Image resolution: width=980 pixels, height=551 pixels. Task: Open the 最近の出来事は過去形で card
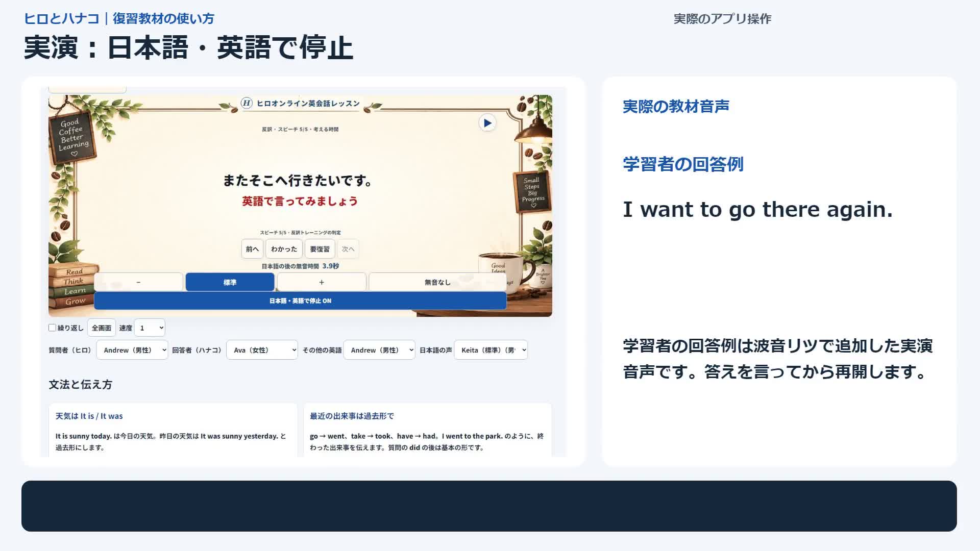(428, 430)
